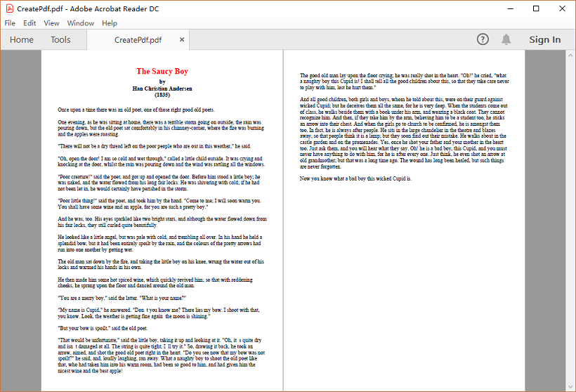Open the Window menu
This screenshot has height=392, width=576.
pos(81,23)
